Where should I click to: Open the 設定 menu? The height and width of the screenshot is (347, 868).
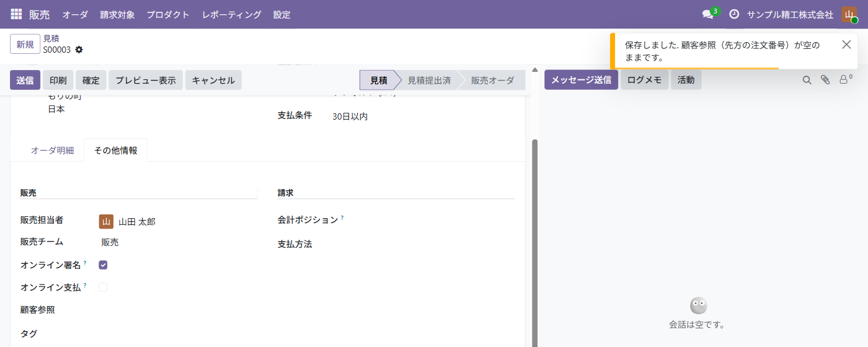tap(281, 14)
